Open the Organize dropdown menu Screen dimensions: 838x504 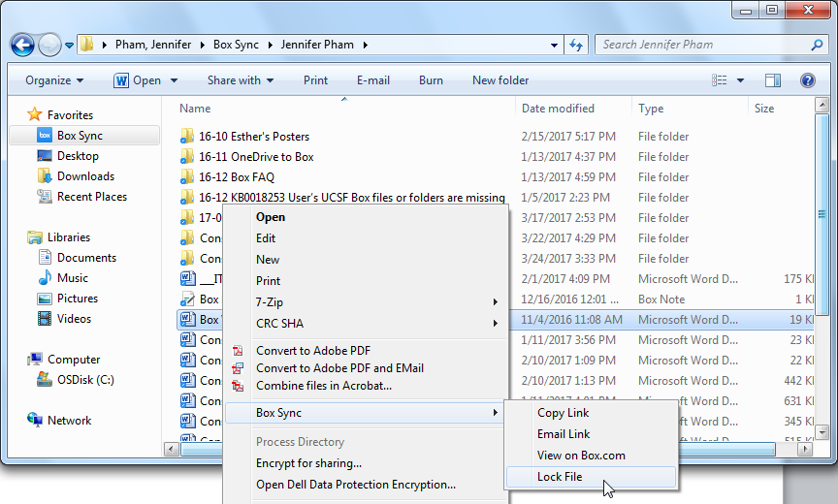[x=54, y=80]
